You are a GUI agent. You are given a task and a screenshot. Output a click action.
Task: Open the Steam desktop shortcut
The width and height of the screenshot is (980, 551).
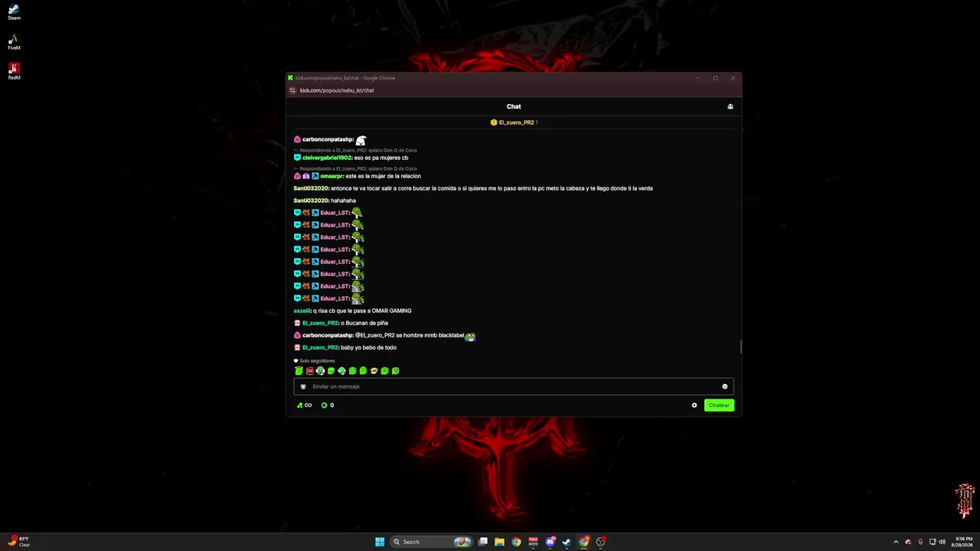(x=14, y=12)
